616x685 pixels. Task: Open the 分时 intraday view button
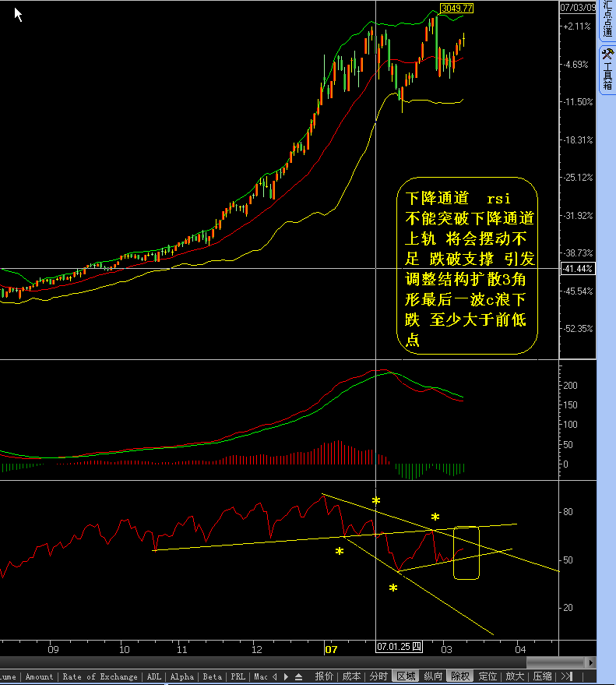[x=378, y=676]
